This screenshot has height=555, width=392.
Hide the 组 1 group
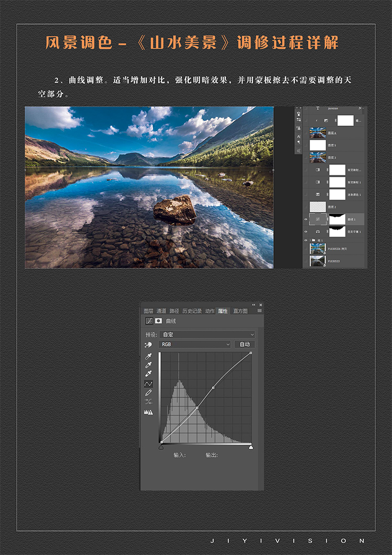pos(306,240)
